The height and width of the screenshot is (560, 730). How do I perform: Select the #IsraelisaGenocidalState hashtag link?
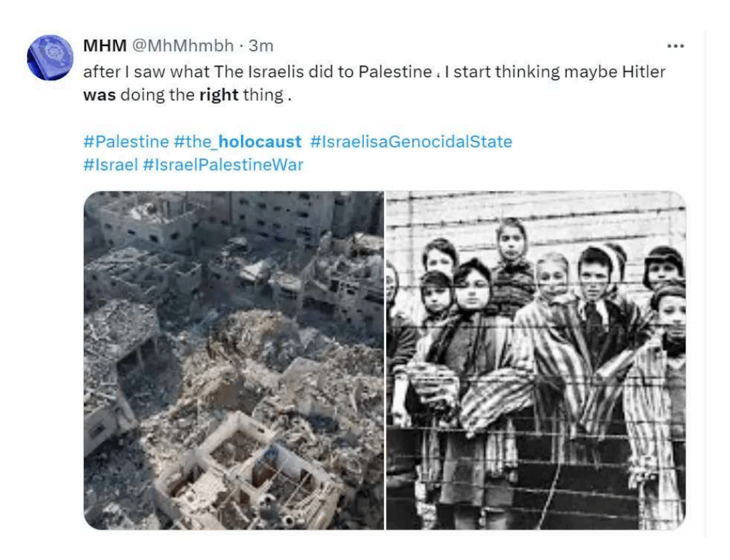click(x=411, y=141)
